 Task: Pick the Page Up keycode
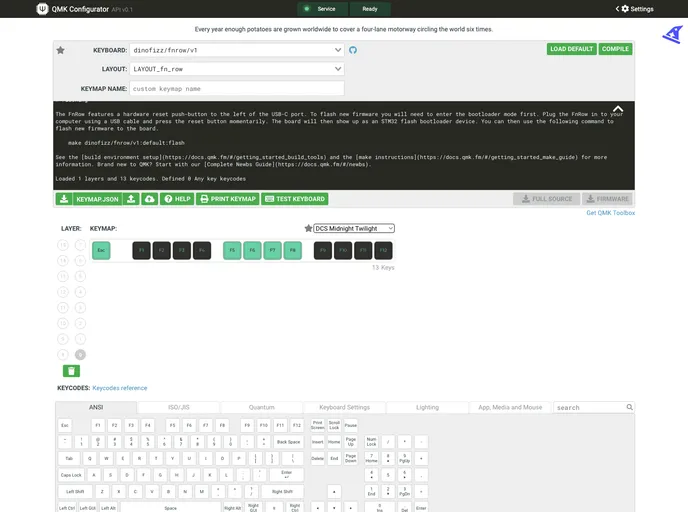(351, 442)
